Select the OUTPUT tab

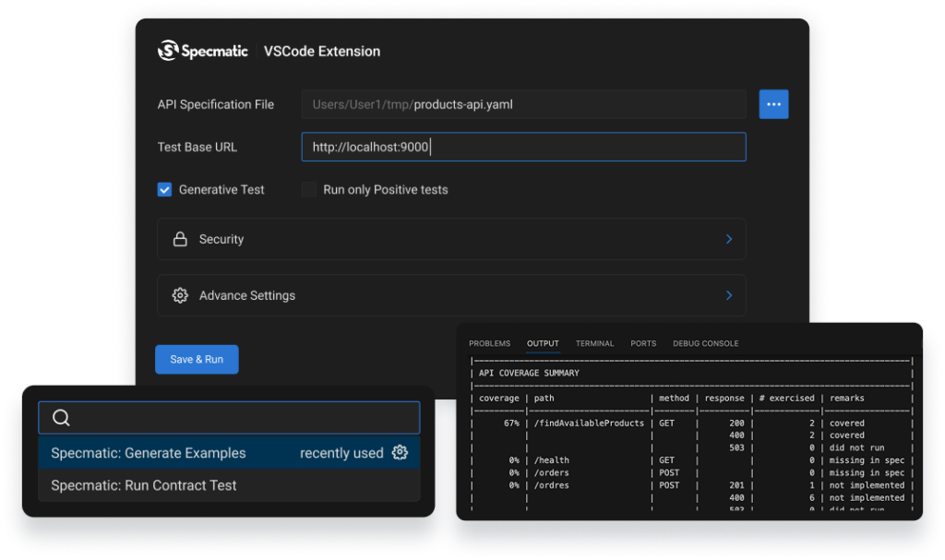tap(543, 343)
